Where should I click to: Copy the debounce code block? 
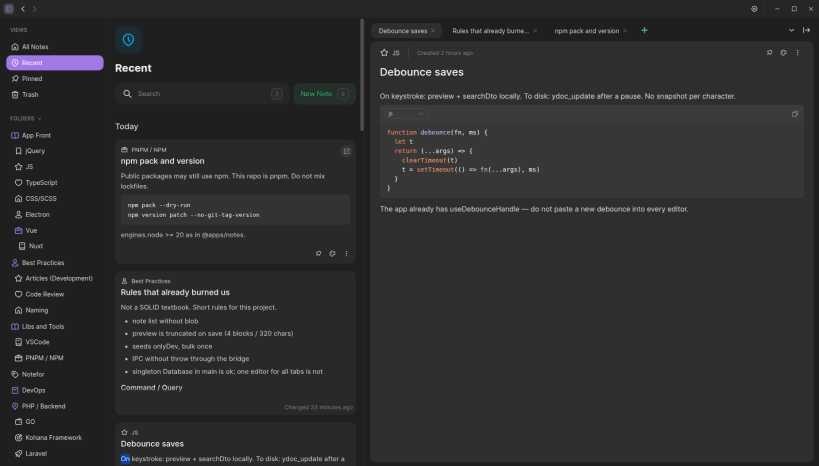795,114
